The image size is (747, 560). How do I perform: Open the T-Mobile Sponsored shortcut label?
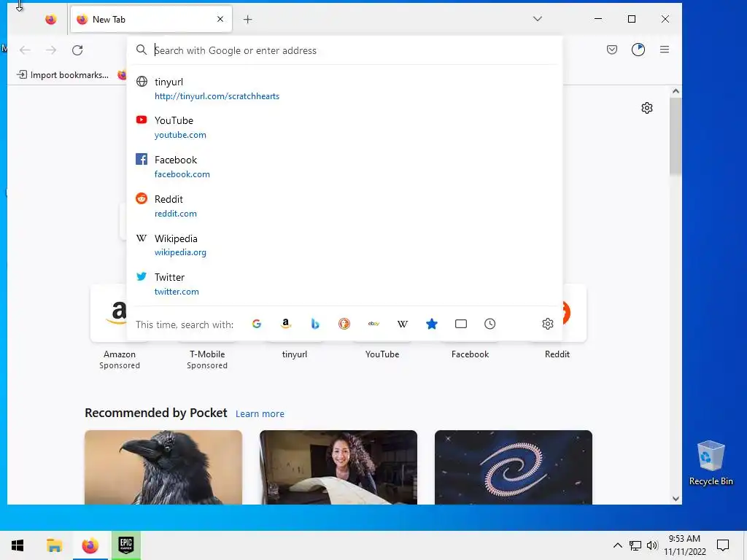click(207, 359)
